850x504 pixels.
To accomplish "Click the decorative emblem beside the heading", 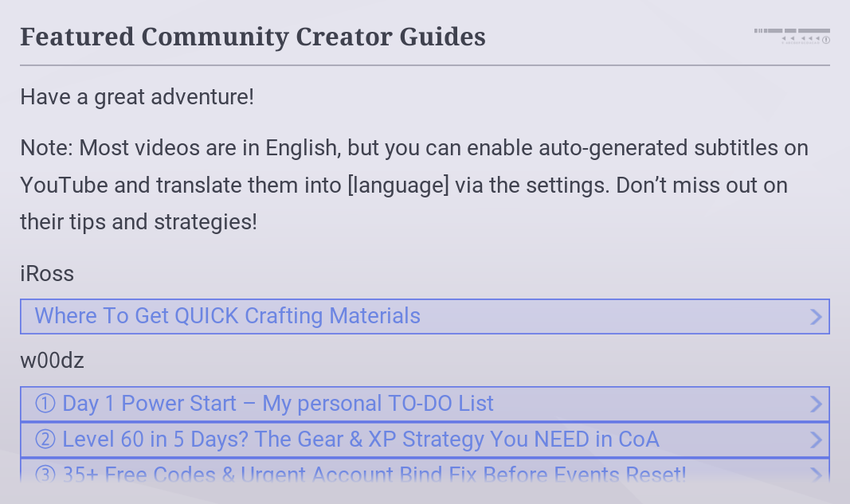I will tap(792, 36).
